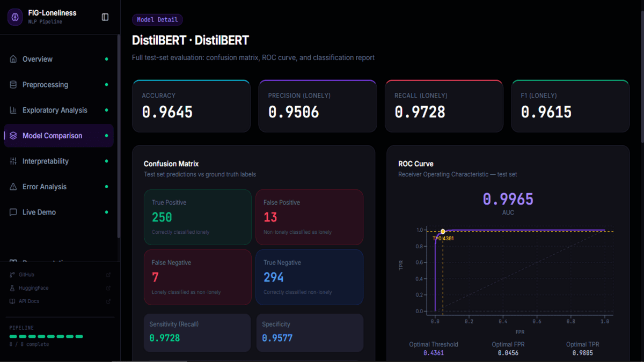Click the Model Detail badge

click(157, 20)
